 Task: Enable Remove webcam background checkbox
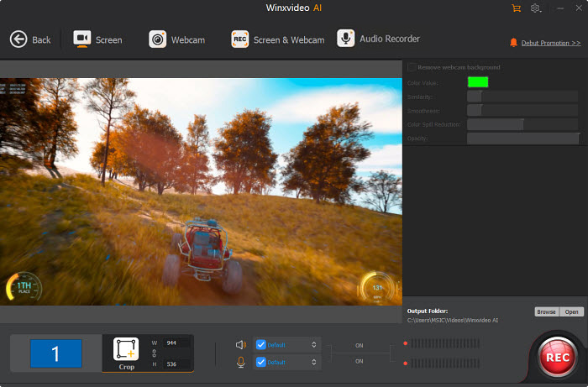point(412,67)
